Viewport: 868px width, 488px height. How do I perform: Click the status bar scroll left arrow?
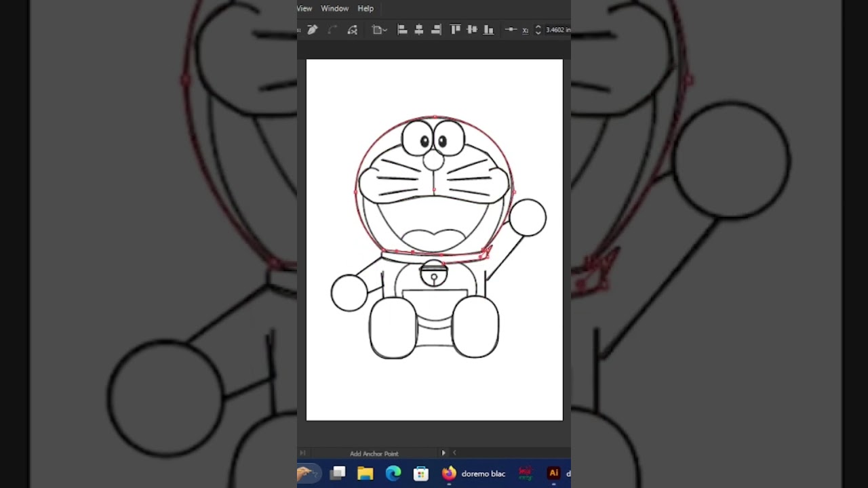pyautogui.click(x=454, y=453)
